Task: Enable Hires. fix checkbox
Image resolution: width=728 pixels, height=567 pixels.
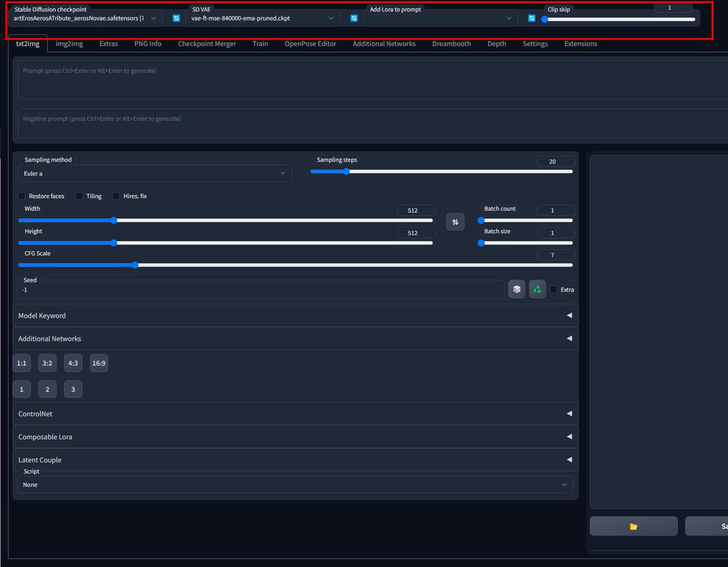Action: click(116, 196)
